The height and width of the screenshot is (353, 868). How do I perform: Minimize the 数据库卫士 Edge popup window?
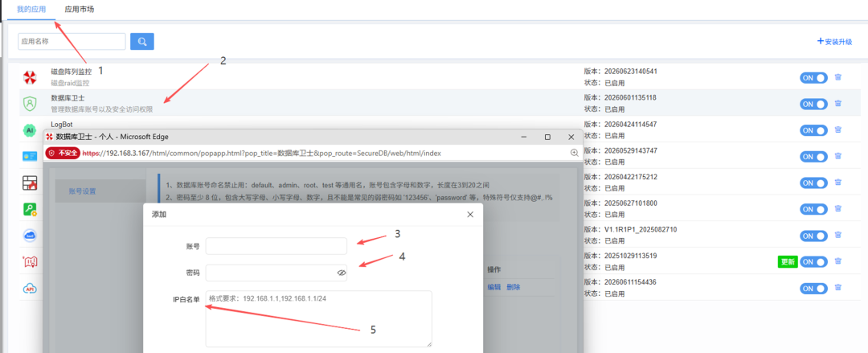point(524,137)
